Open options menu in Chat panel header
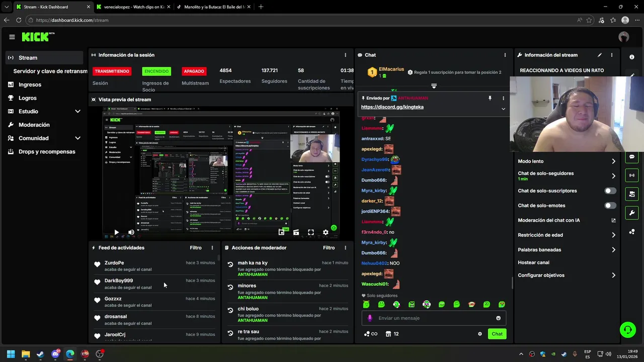The height and width of the screenshot is (362, 644). click(505, 55)
